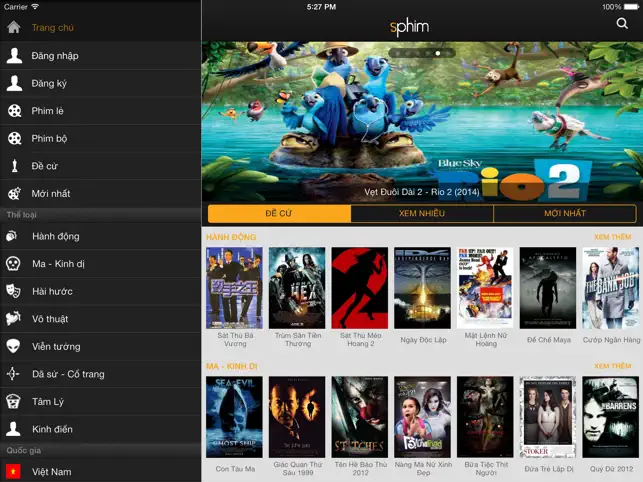Tap the Wi-Fi icon in status bar

[35, 7]
